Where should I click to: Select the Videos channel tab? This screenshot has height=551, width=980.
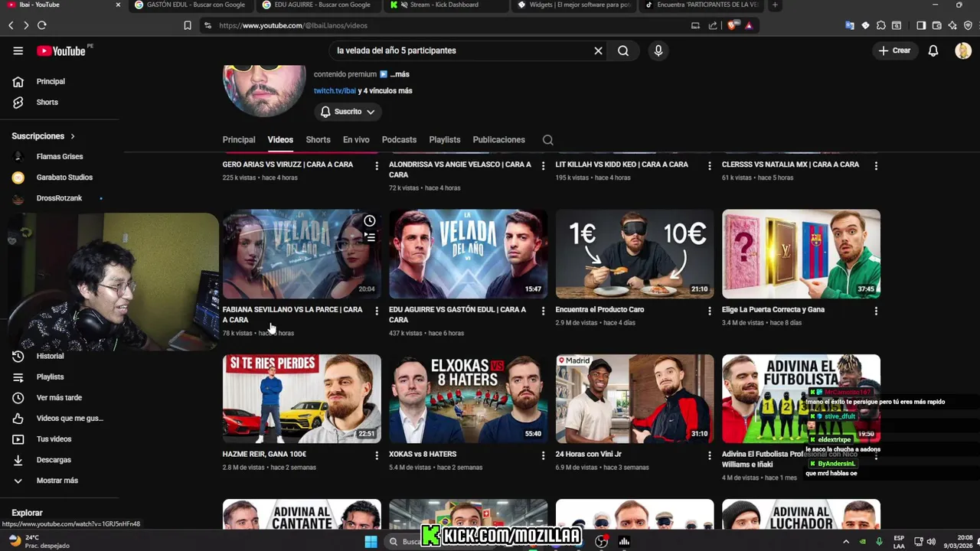pyautogui.click(x=280, y=140)
